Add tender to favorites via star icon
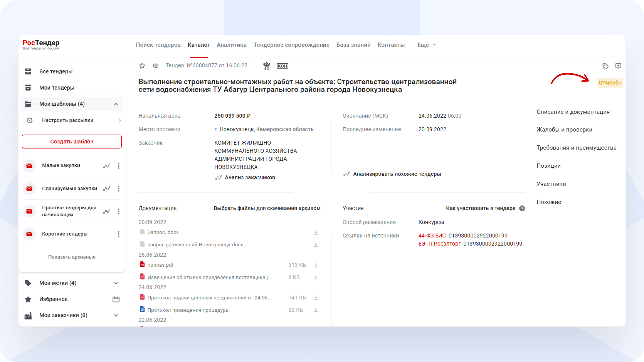644x362 pixels. pos(142,66)
